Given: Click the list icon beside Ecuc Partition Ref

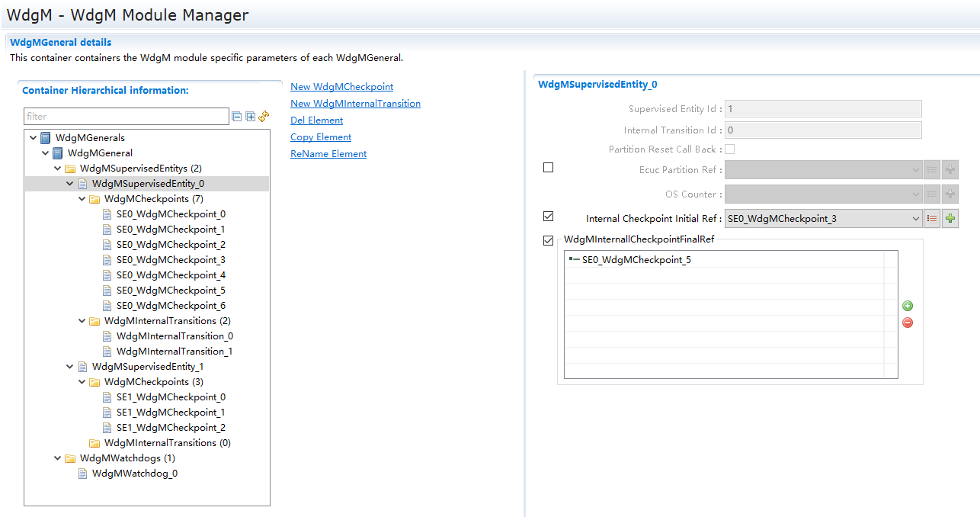Looking at the screenshot, I should [x=931, y=170].
